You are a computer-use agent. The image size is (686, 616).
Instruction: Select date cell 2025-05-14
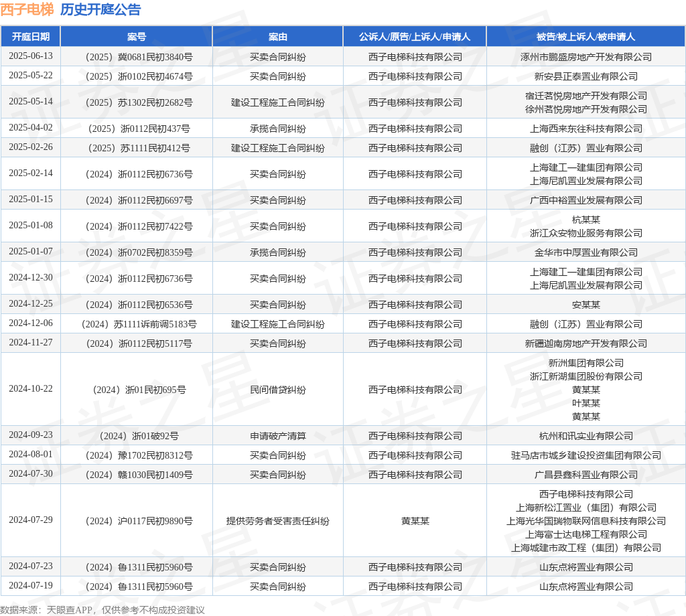point(31,101)
